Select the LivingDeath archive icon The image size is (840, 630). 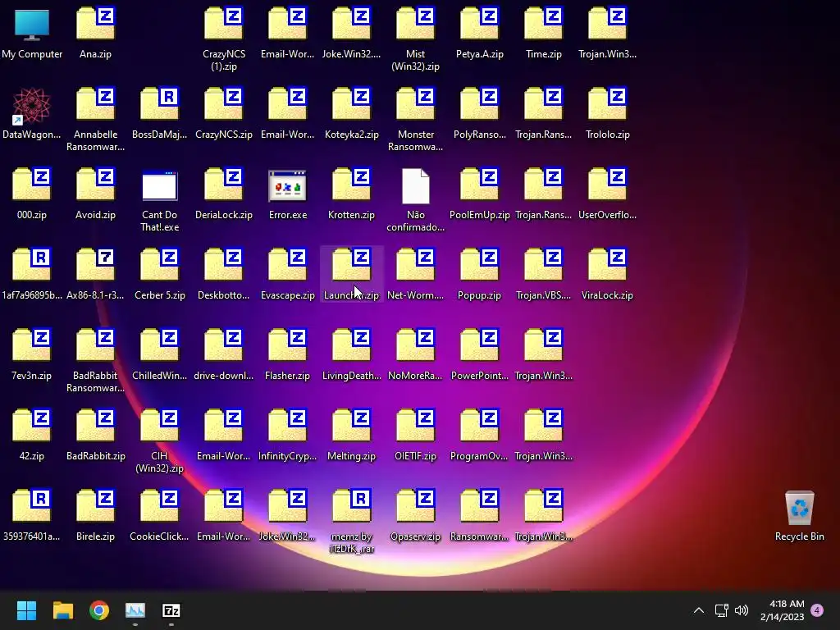click(x=351, y=345)
